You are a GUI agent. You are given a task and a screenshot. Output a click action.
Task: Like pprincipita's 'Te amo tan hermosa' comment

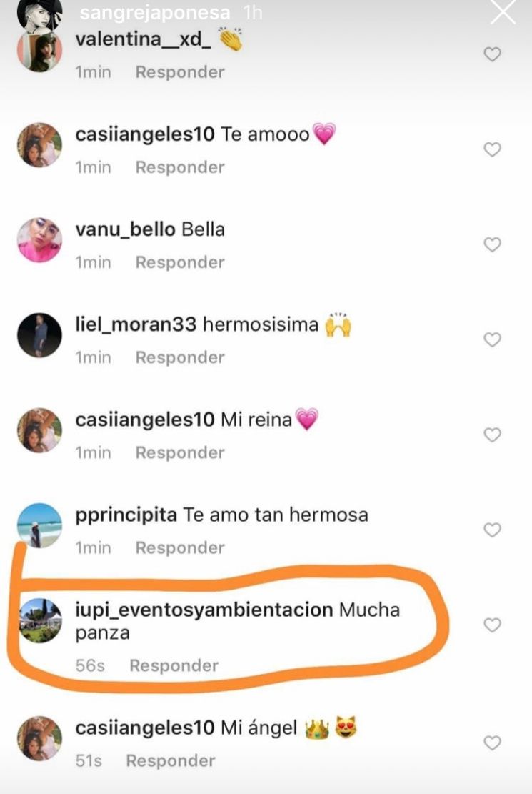tap(492, 530)
